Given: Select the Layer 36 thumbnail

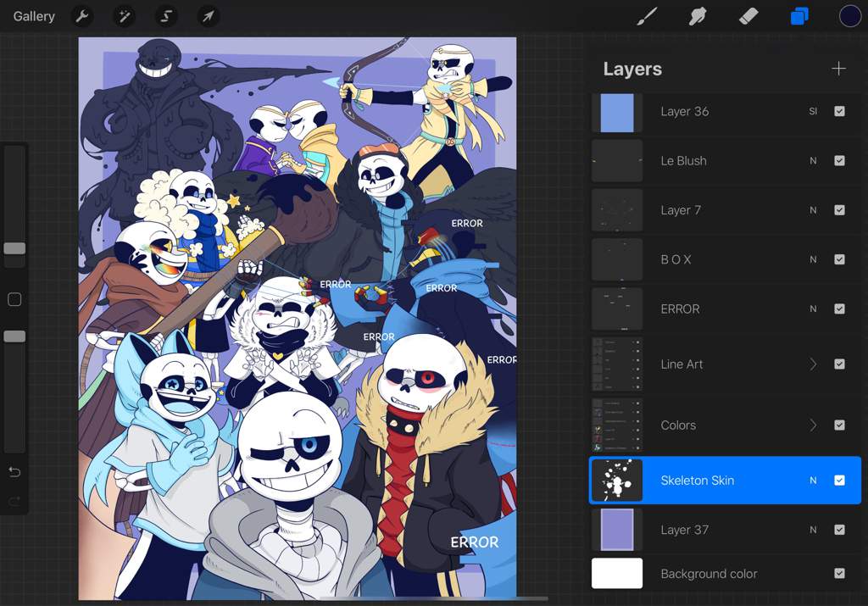Looking at the screenshot, I should pos(617,113).
